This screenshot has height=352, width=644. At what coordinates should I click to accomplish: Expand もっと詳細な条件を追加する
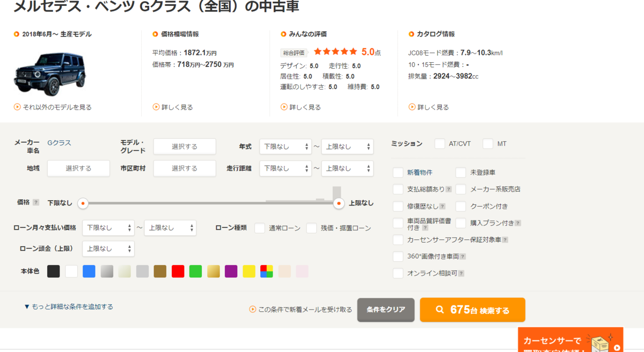coord(69,307)
